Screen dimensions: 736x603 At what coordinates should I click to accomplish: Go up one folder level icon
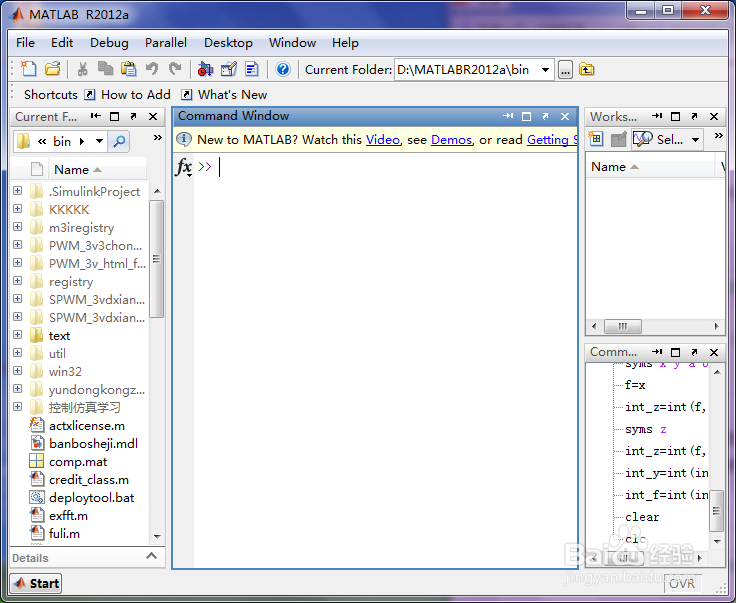tap(586, 69)
